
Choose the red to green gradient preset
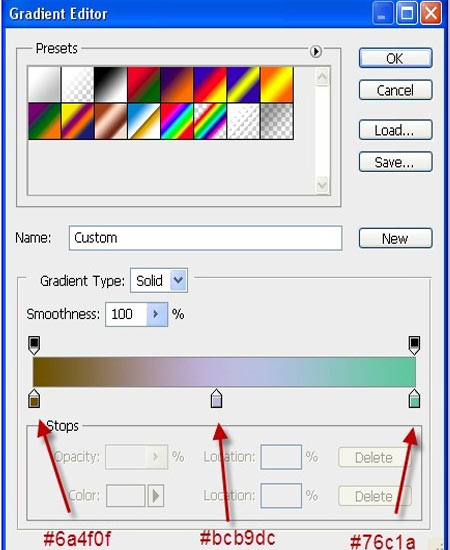pyautogui.click(x=143, y=85)
